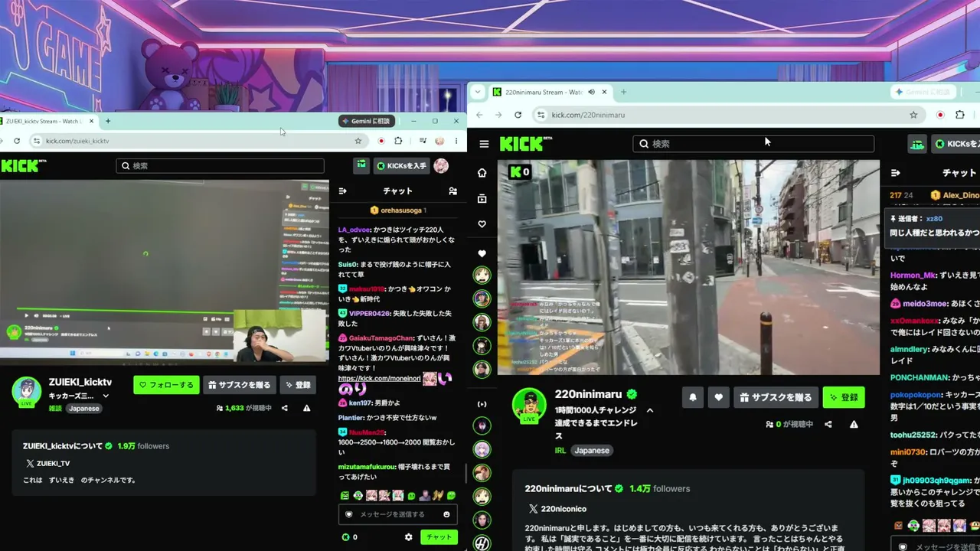Click the Kick search field in 220ninimaru window
This screenshot has height=551, width=980.
pyautogui.click(x=753, y=144)
